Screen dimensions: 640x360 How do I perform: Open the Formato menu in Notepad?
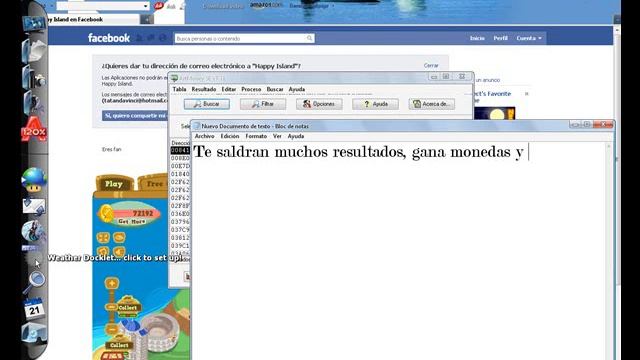click(x=256, y=136)
